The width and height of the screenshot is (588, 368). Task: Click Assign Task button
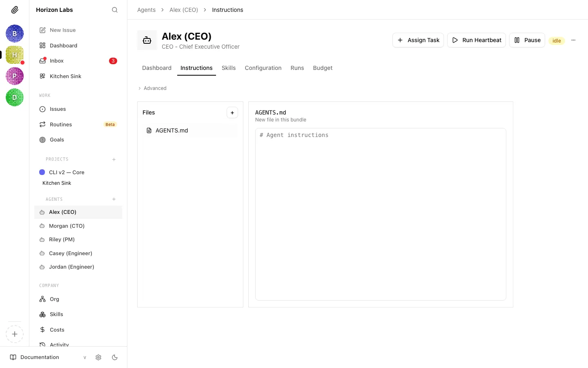418,40
